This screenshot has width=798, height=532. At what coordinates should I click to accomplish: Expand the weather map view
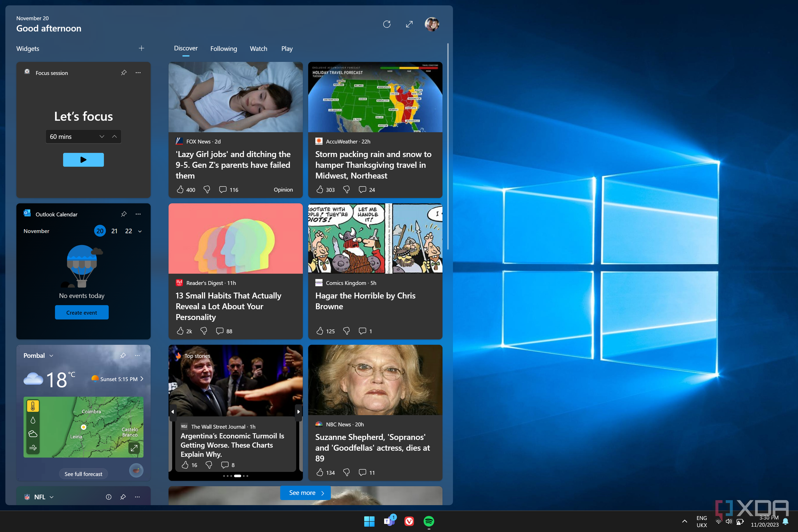pos(134,448)
